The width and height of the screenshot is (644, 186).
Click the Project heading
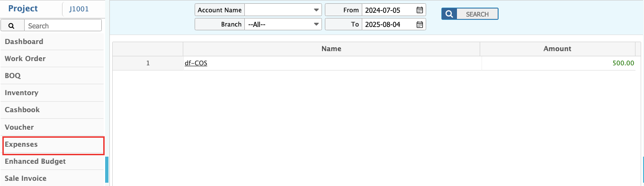[x=23, y=9]
